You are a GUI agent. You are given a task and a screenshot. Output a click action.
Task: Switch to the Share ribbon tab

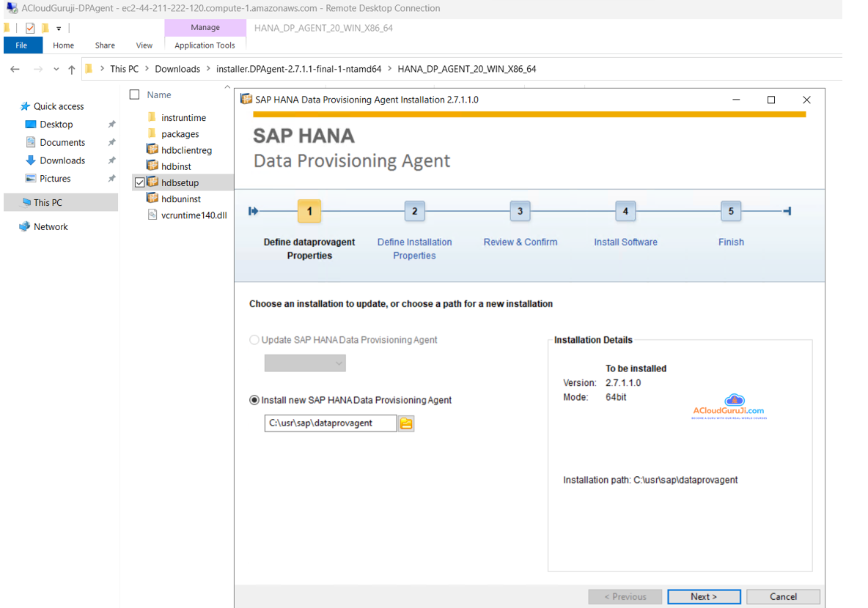(x=105, y=45)
